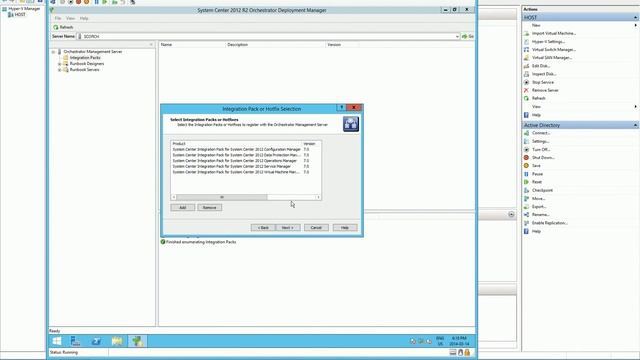
Task: Expand the Runbook Designers node
Action: [x=60, y=64]
